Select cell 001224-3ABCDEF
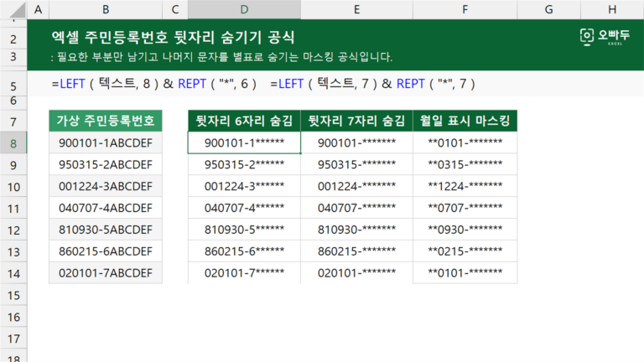The height and width of the screenshot is (362, 644). [106, 186]
